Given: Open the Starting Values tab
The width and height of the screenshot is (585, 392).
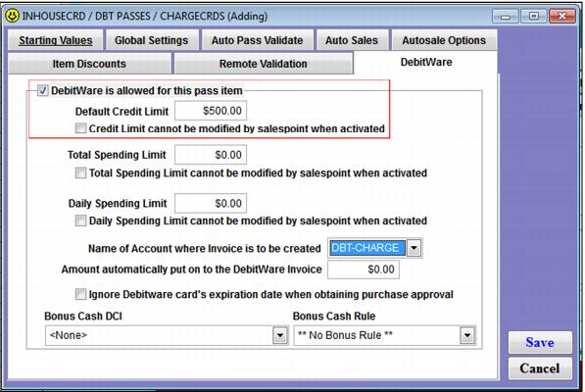Looking at the screenshot, I should click(56, 40).
